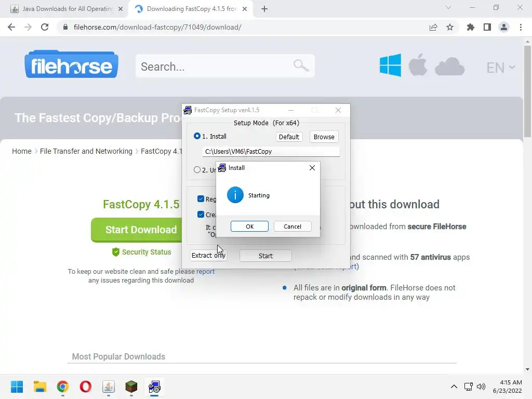This screenshot has width=532, height=399.
Task: Bookmark this page with star icon
Action: click(450, 27)
